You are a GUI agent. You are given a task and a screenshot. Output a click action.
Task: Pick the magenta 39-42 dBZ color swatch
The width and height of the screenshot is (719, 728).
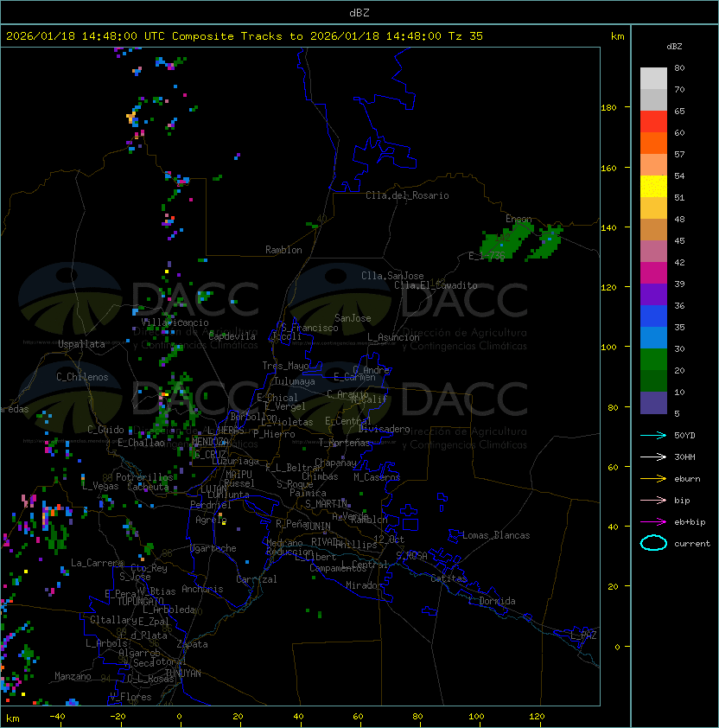tap(653, 272)
